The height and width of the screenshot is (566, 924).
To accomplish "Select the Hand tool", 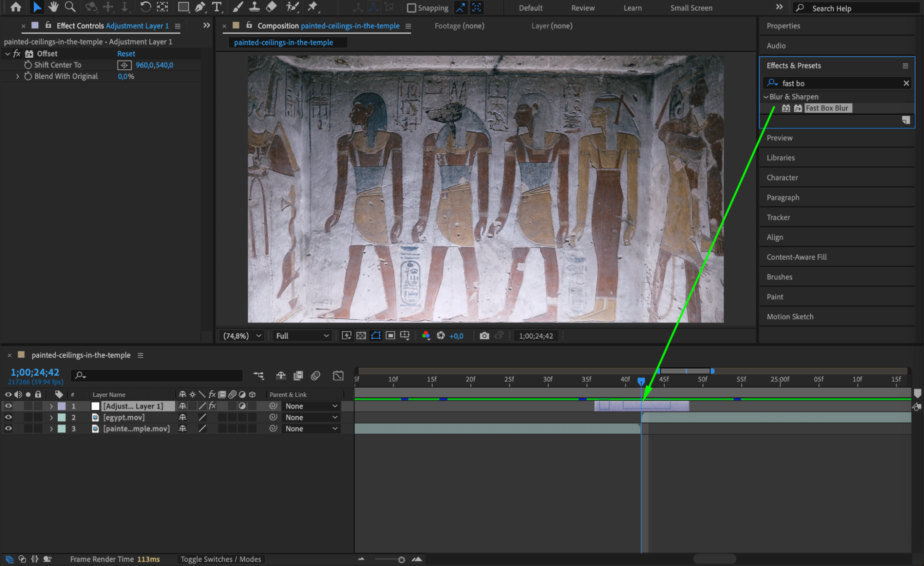I will pos(54,7).
